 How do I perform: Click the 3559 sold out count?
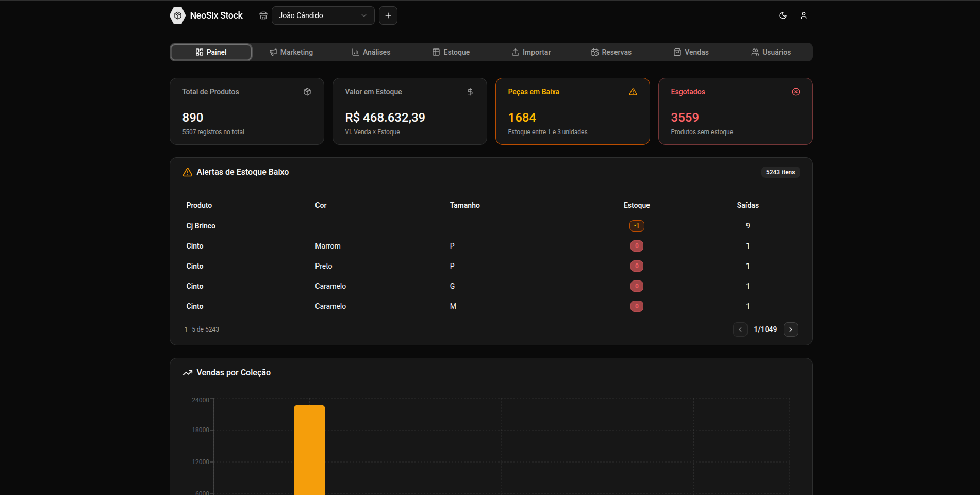pos(685,118)
